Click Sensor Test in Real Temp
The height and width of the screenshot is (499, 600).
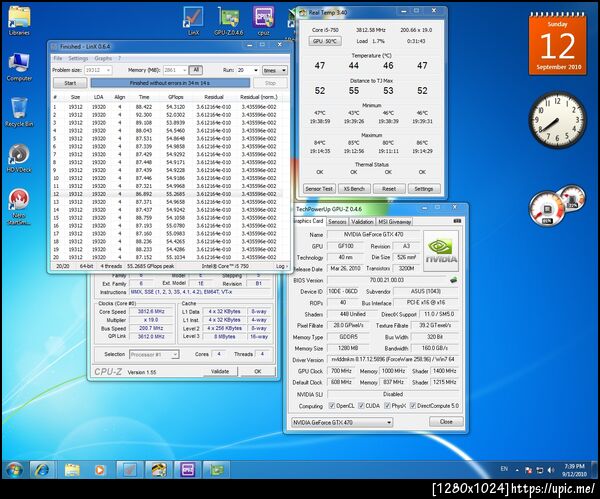(x=319, y=189)
